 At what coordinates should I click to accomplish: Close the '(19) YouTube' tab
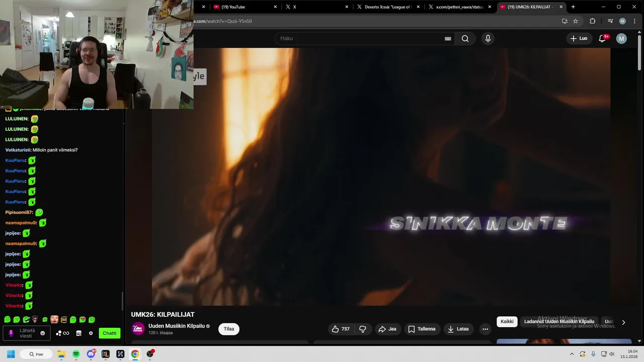click(x=275, y=7)
